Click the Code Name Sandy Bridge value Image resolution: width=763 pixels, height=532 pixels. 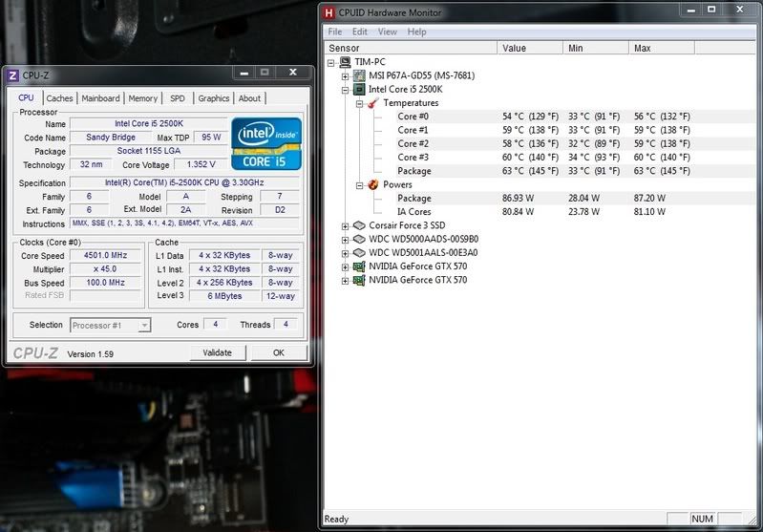pyautogui.click(x=111, y=138)
